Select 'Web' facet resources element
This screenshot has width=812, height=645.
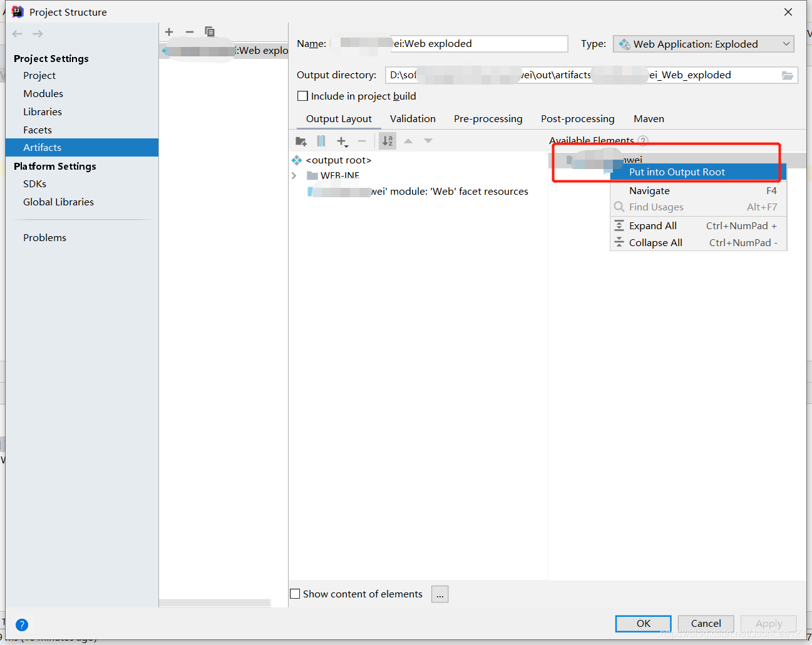coord(418,192)
